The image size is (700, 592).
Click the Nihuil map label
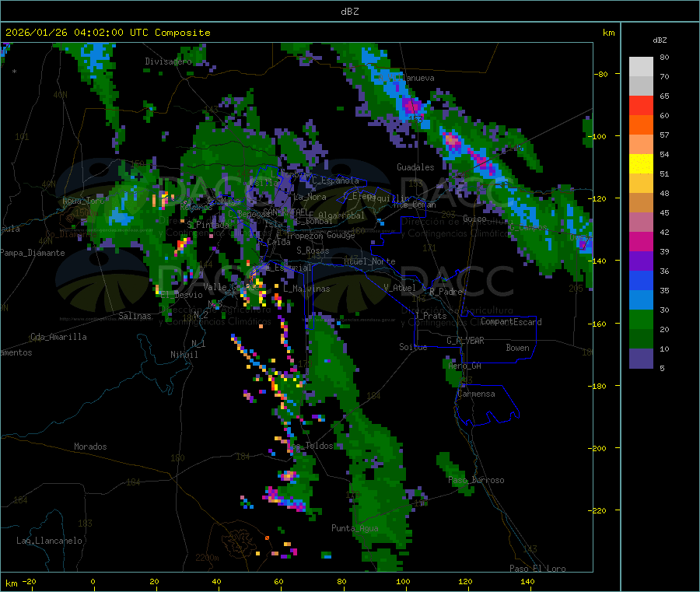(x=184, y=355)
